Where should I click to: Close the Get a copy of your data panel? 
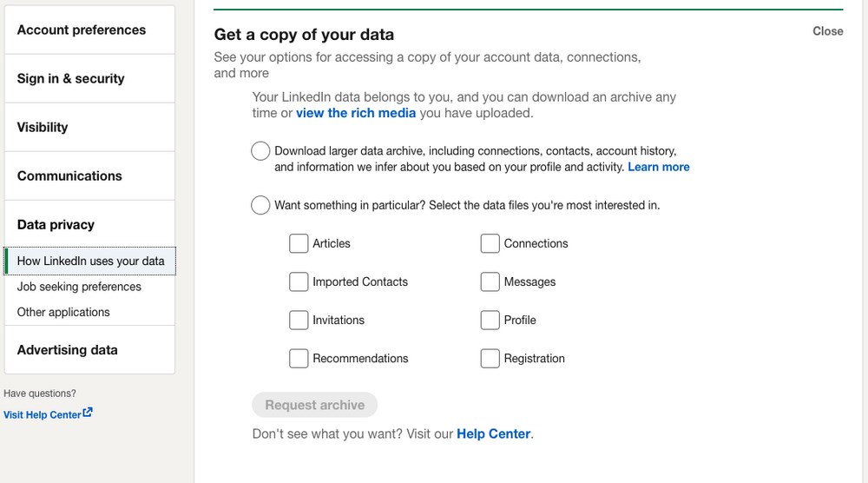827,31
